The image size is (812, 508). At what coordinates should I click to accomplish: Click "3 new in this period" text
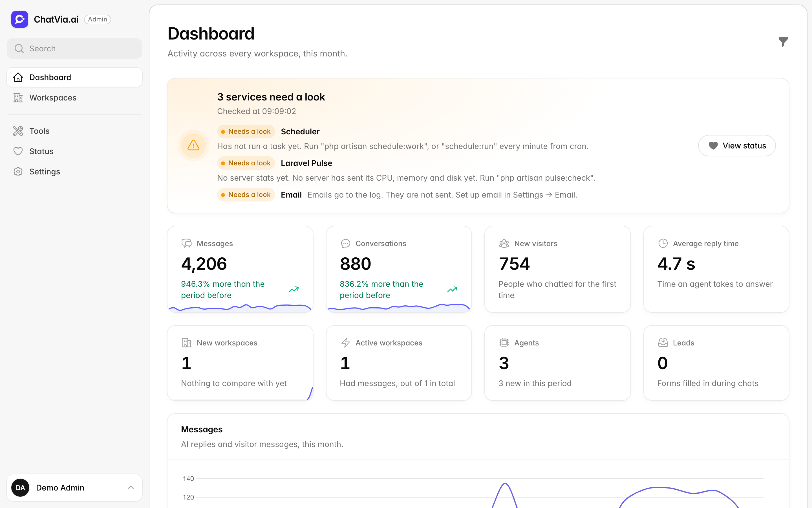pos(535,383)
